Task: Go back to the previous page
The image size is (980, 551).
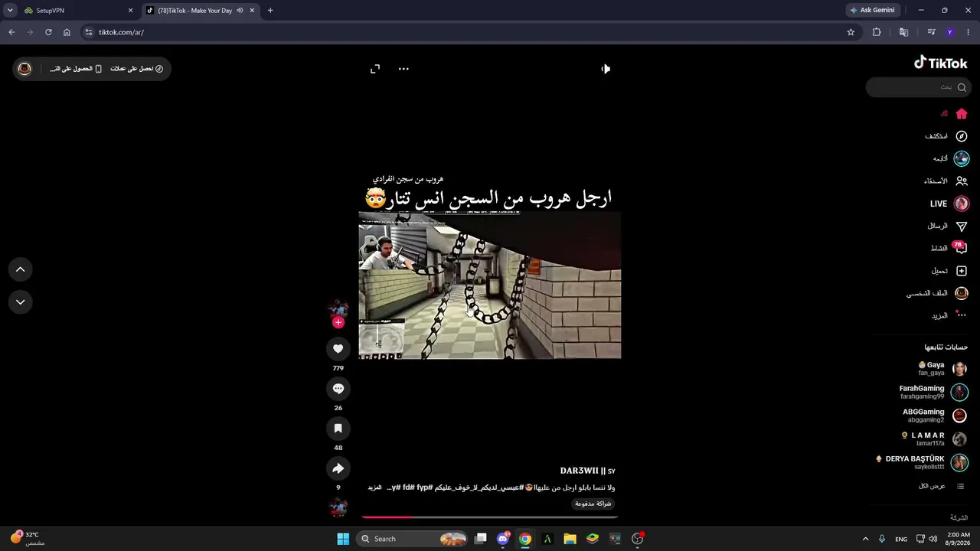Action: (x=11, y=32)
